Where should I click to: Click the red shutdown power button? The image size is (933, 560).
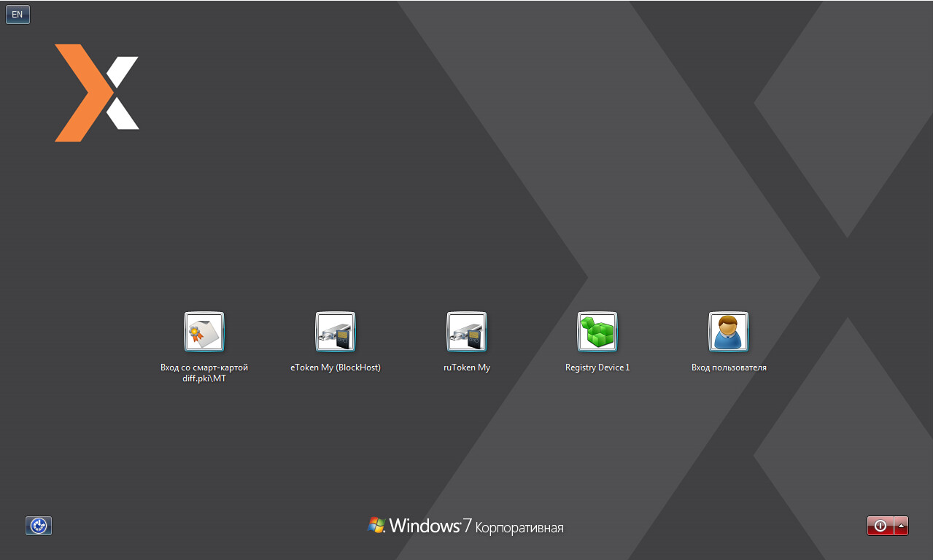(x=880, y=526)
